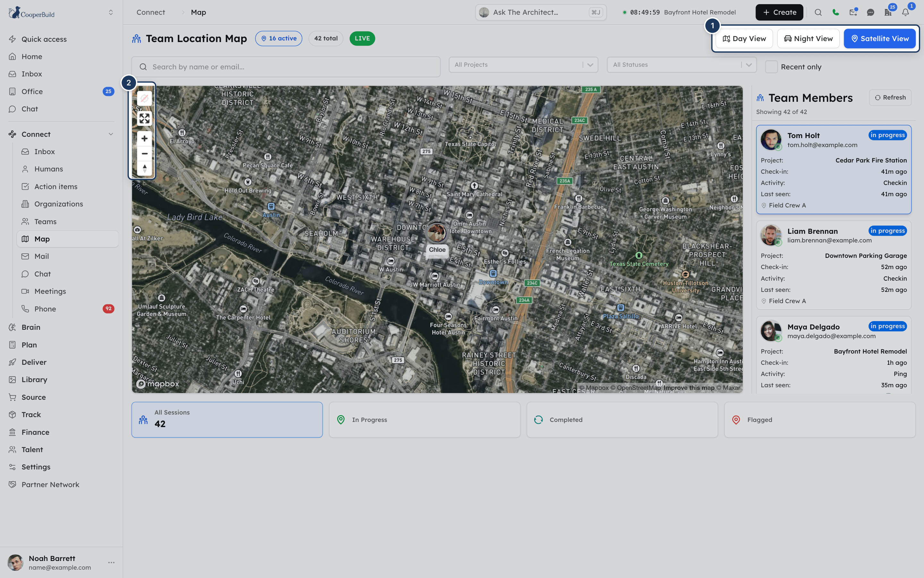Screen dimensions: 924x578
Task: Switch map to Day View
Action: point(744,39)
